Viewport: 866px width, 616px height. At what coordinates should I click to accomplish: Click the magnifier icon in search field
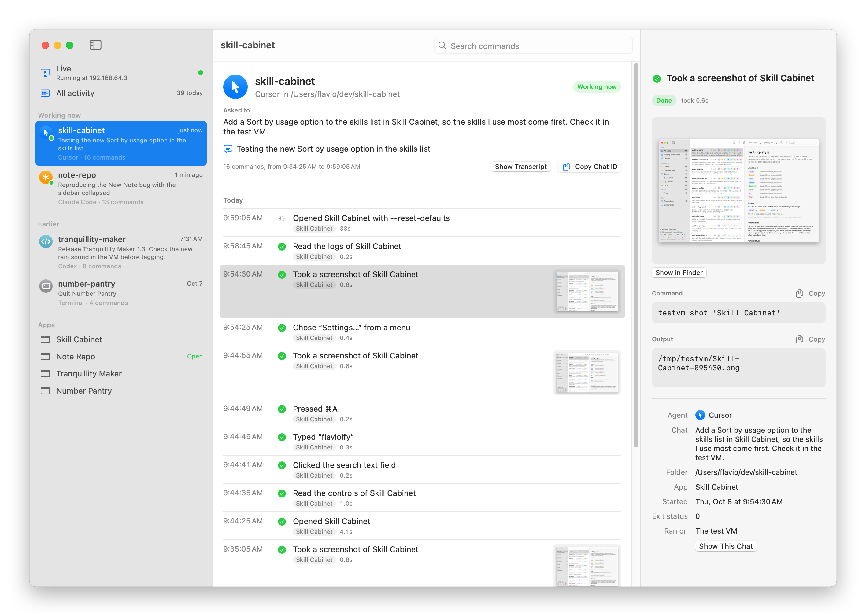(442, 46)
